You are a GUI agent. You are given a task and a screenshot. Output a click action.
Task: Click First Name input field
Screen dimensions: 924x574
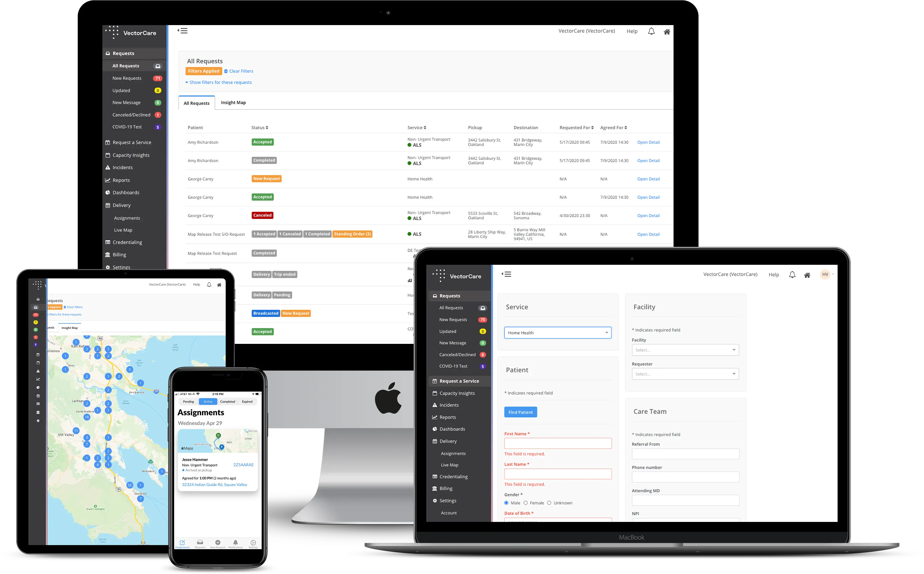(556, 444)
